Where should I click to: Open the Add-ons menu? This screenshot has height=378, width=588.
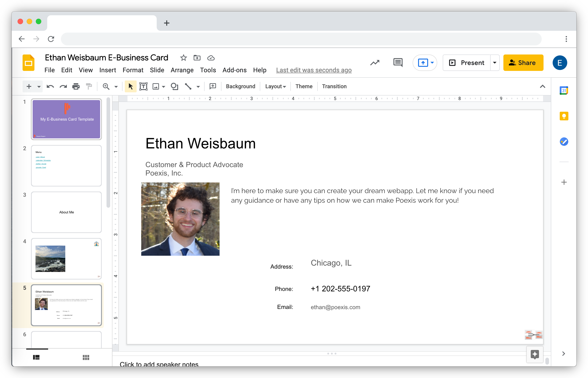tap(234, 70)
